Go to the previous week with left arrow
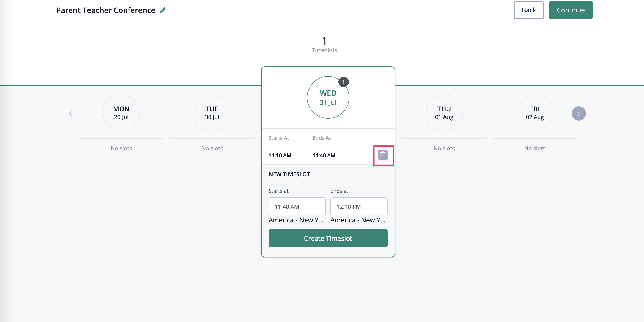The image size is (644, 322). click(71, 114)
